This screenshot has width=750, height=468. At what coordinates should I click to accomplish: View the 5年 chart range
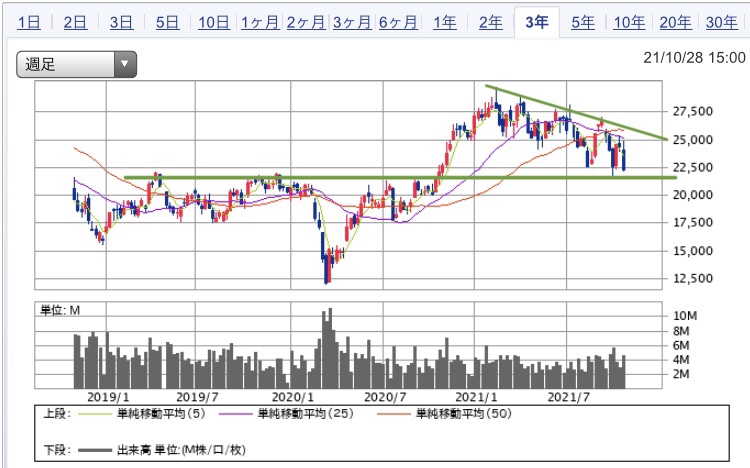[x=583, y=22]
